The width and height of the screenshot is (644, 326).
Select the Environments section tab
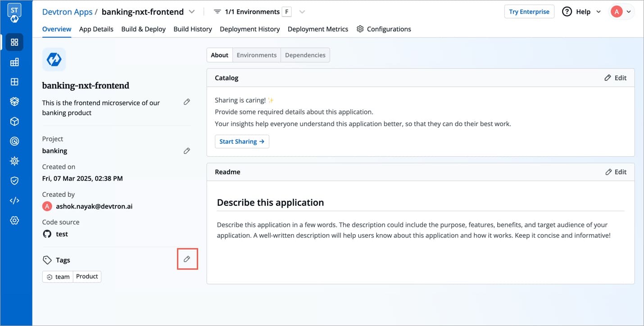[x=257, y=55]
